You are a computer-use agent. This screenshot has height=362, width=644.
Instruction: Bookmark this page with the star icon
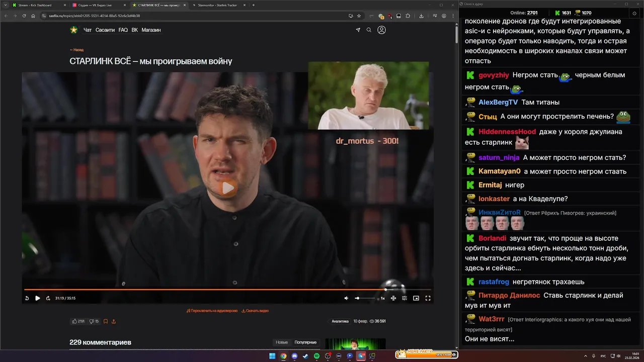(x=359, y=16)
